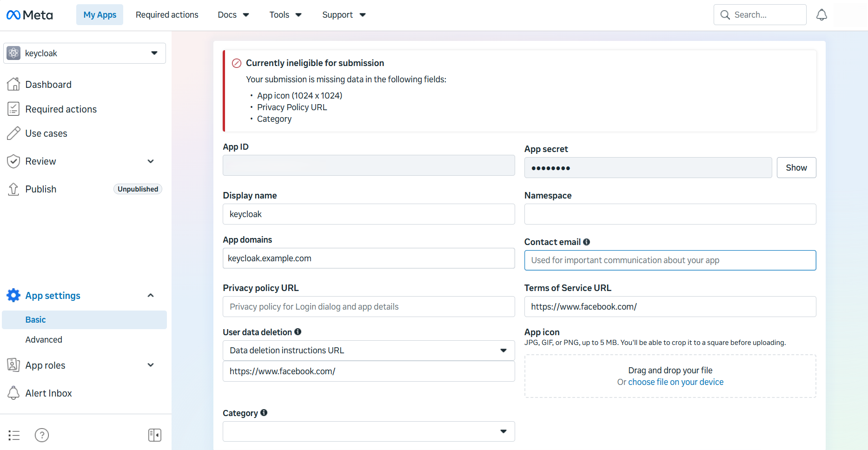Click the Contact email field
The image size is (868, 450).
coord(670,260)
